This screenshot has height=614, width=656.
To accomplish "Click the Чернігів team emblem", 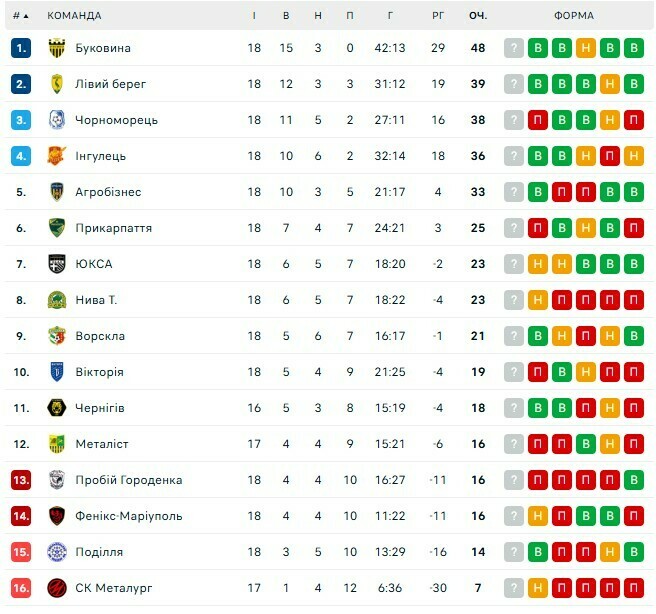I will point(57,408).
